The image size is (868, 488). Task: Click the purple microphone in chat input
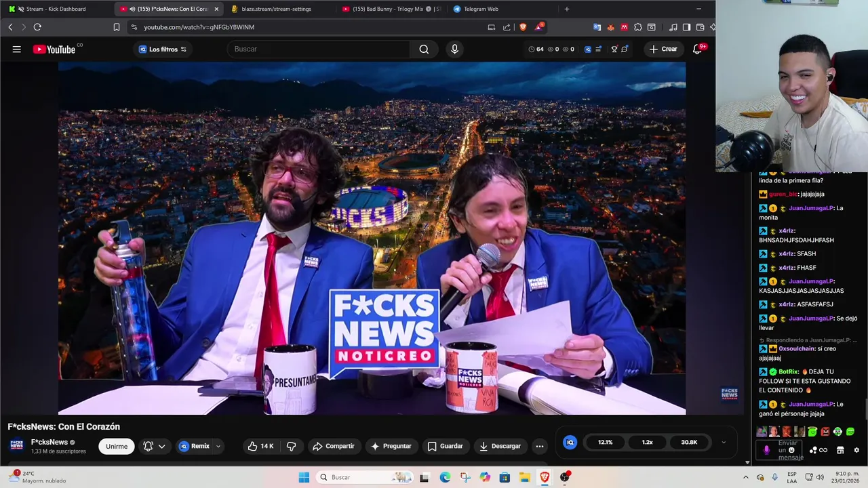[x=767, y=450]
